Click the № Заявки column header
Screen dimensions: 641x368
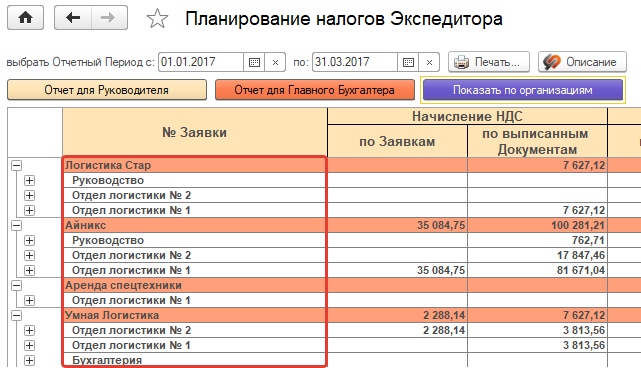195,132
